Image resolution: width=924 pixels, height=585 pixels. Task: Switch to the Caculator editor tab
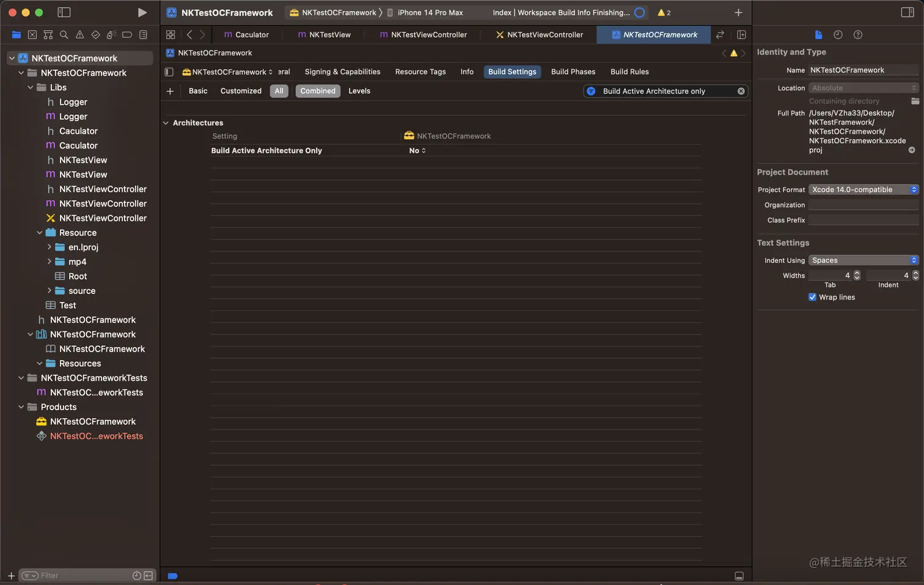pos(246,35)
